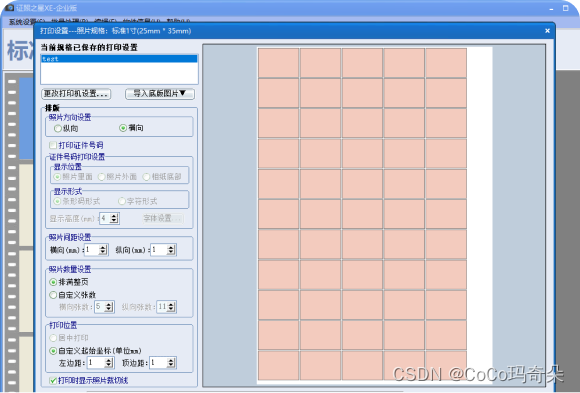Choose the 相纸底部 display position option
The image size is (580, 393).
pyautogui.click(x=146, y=177)
